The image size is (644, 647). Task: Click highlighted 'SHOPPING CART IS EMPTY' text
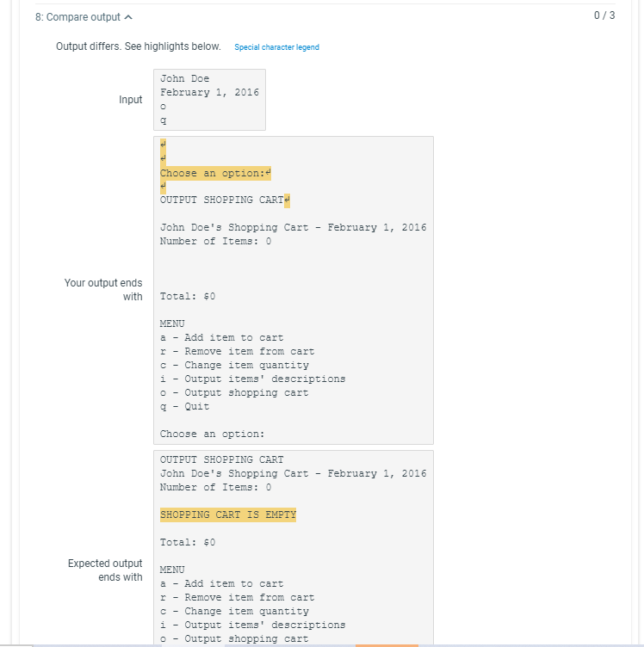(x=228, y=515)
